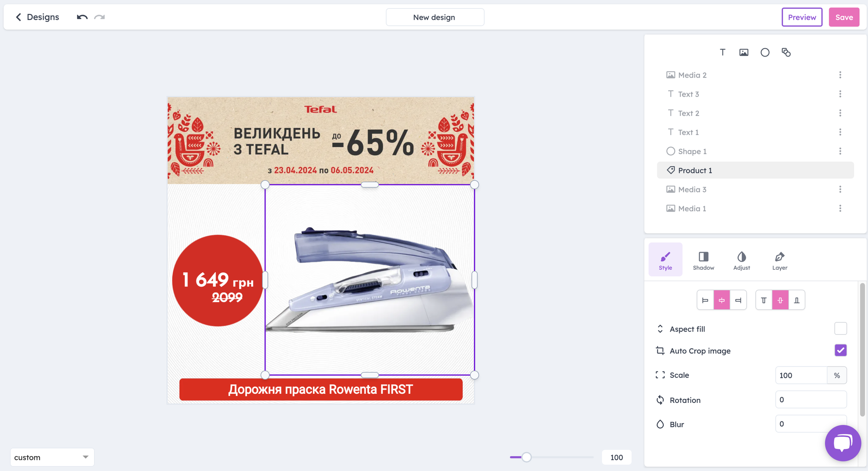Click the Tefal Easter banner image
868x471 pixels.
321,141
